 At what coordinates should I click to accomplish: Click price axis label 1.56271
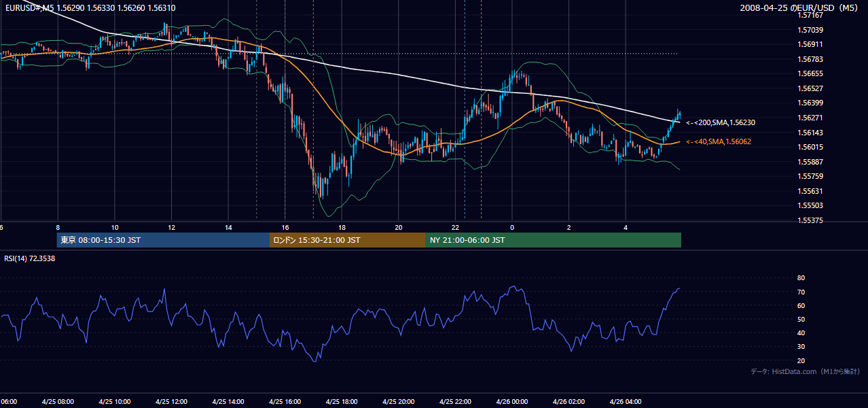(x=810, y=118)
